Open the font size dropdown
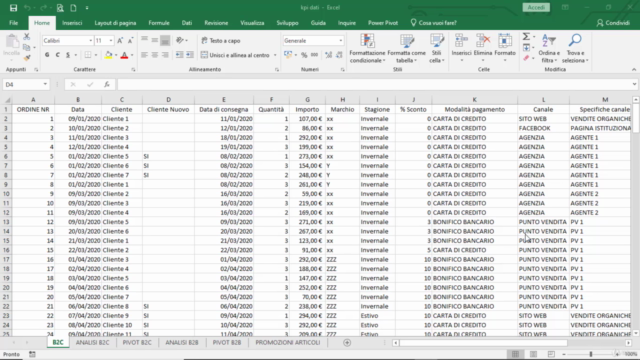 (x=111, y=41)
